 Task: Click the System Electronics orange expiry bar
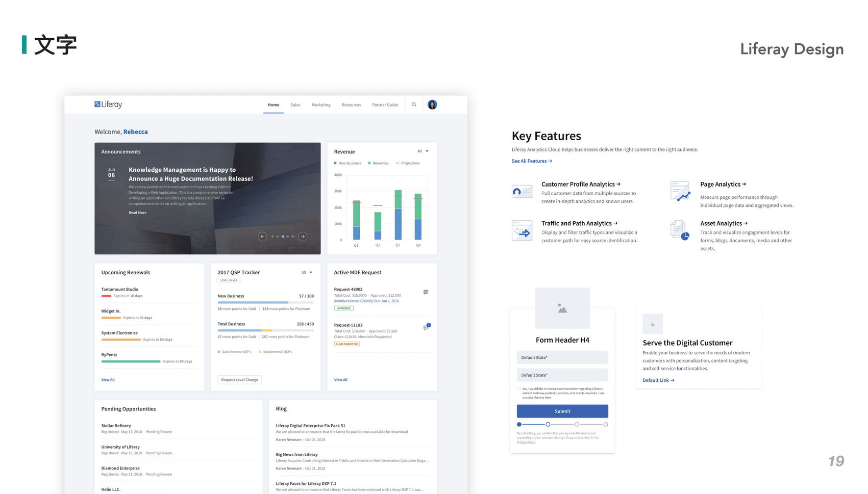121,340
